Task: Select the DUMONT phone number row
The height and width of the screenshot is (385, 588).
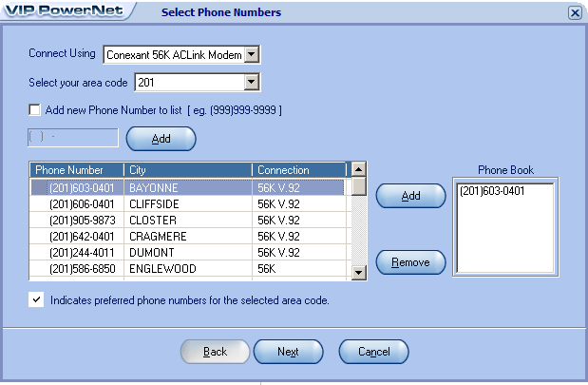Action: [186, 253]
